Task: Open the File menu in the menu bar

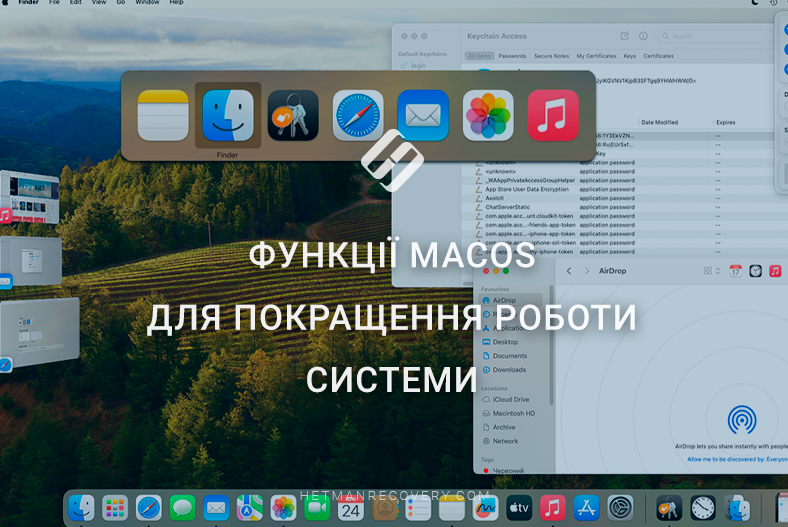Action: [x=54, y=2]
